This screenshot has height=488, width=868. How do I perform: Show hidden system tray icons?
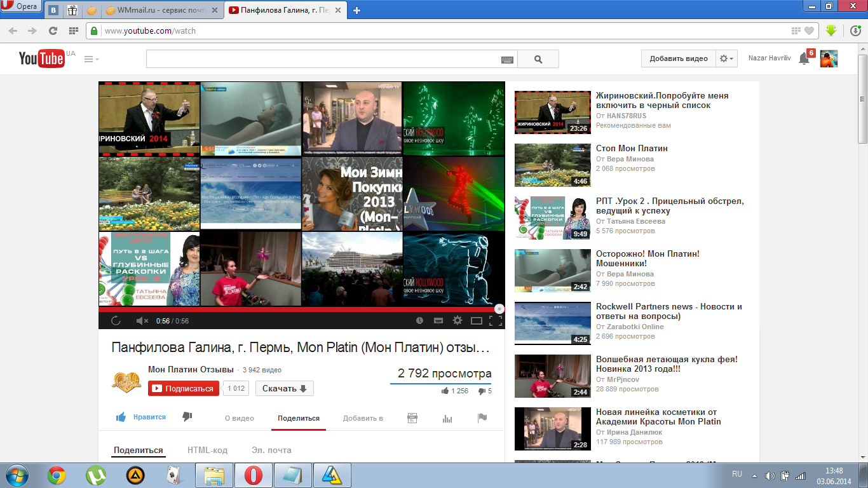point(754,475)
